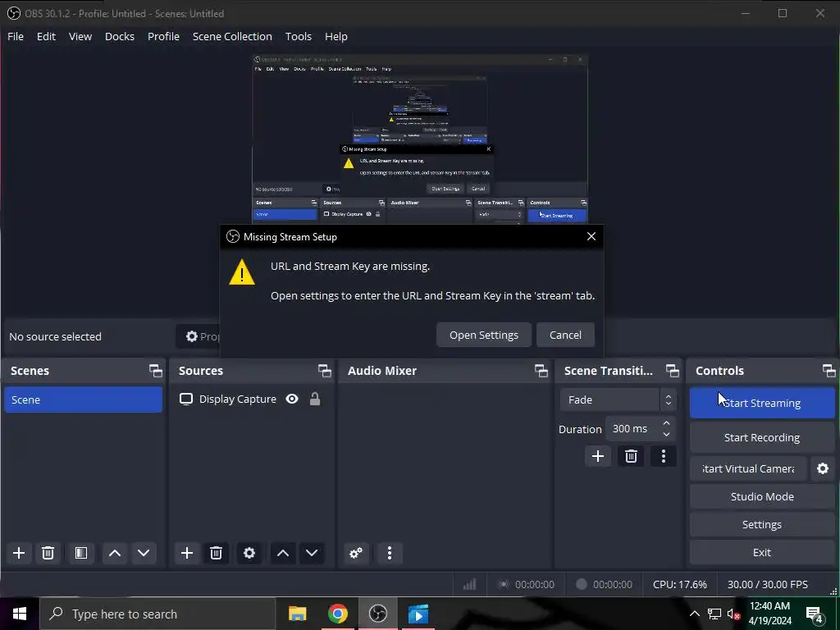Close Missing Stream Setup dialog with X
This screenshot has width=840, height=630.
pyautogui.click(x=591, y=236)
